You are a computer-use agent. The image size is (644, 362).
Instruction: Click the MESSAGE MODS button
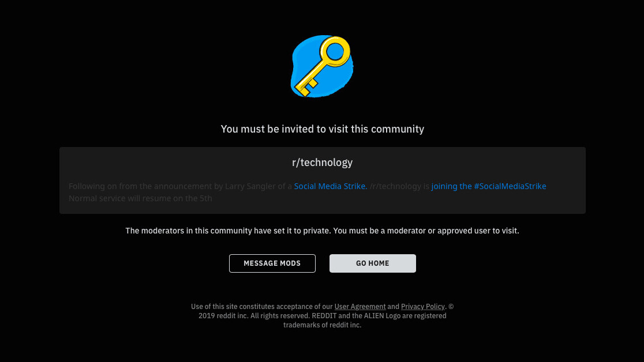click(272, 263)
